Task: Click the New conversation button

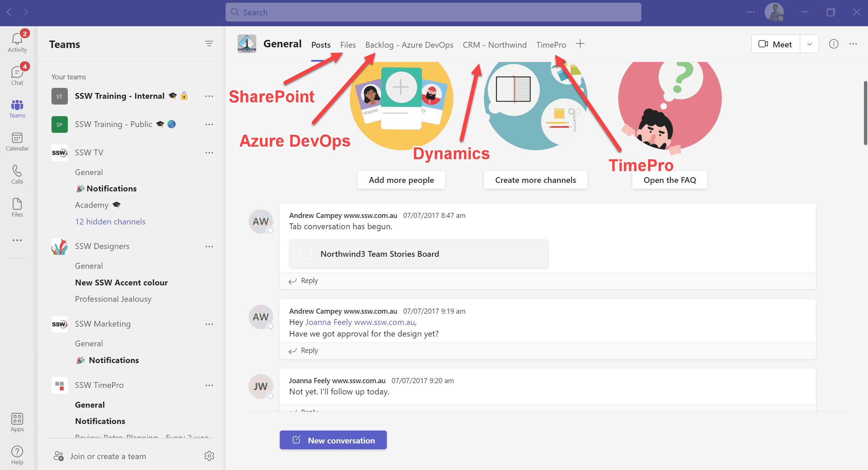Action: click(x=333, y=440)
